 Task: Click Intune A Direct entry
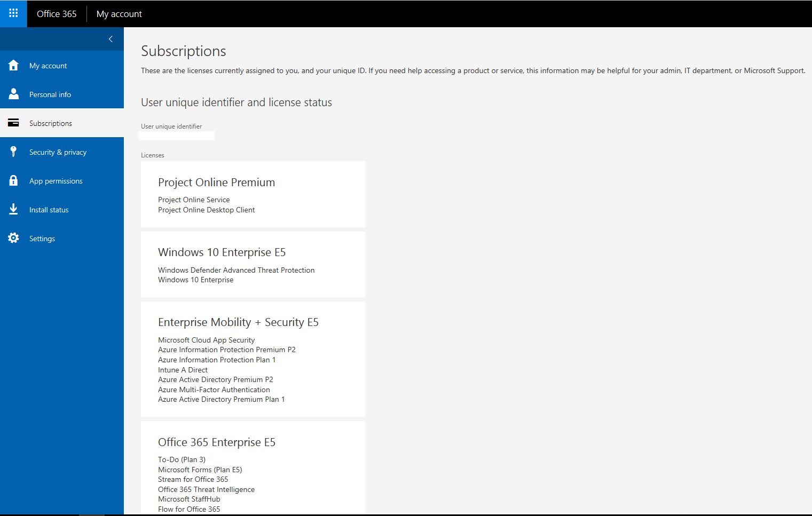183,370
